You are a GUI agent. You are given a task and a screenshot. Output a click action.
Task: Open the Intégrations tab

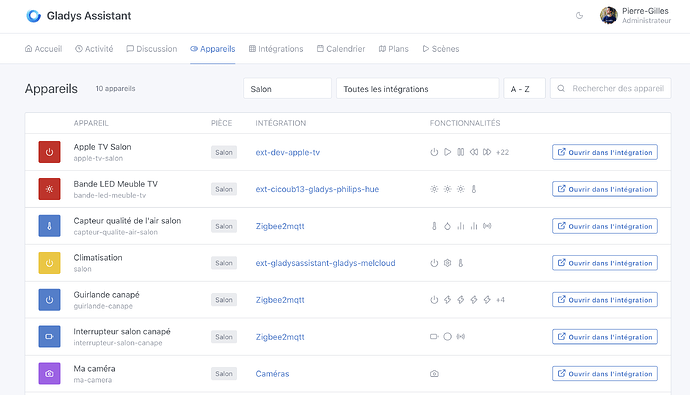(276, 49)
